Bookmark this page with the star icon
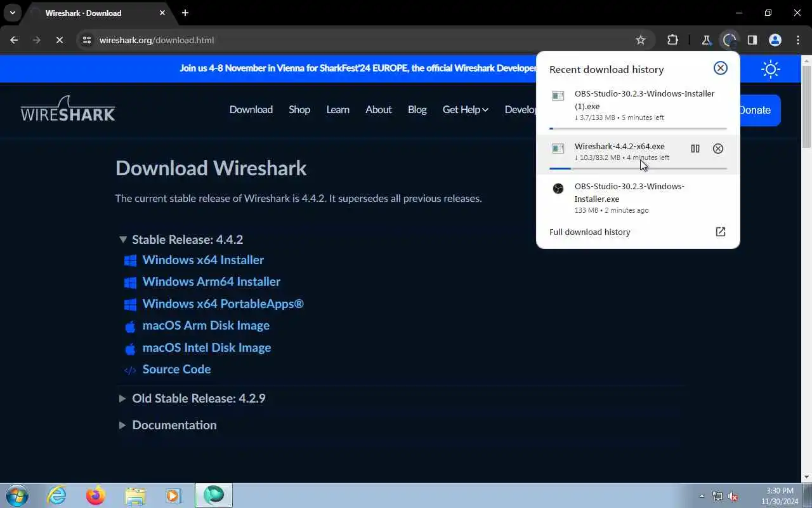The width and height of the screenshot is (812, 508). (641, 40)
